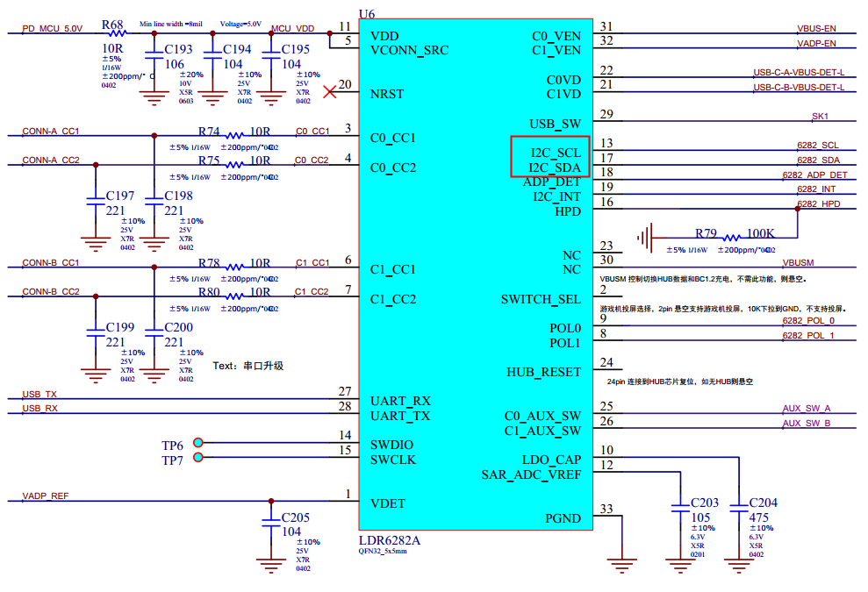Click the AUX_SW_A net label

coord(806,409)
